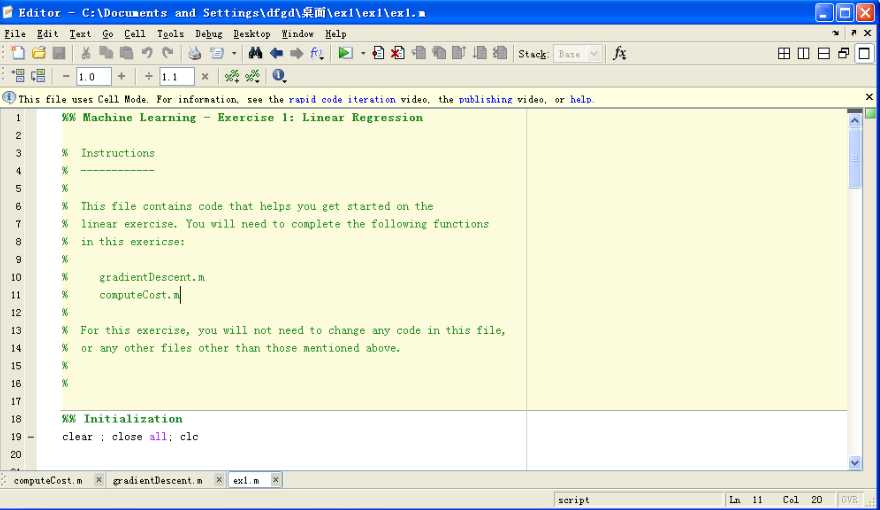Open Find with the binoculars icon
This screenshot has height=510, width=880.
pos(255,53)
